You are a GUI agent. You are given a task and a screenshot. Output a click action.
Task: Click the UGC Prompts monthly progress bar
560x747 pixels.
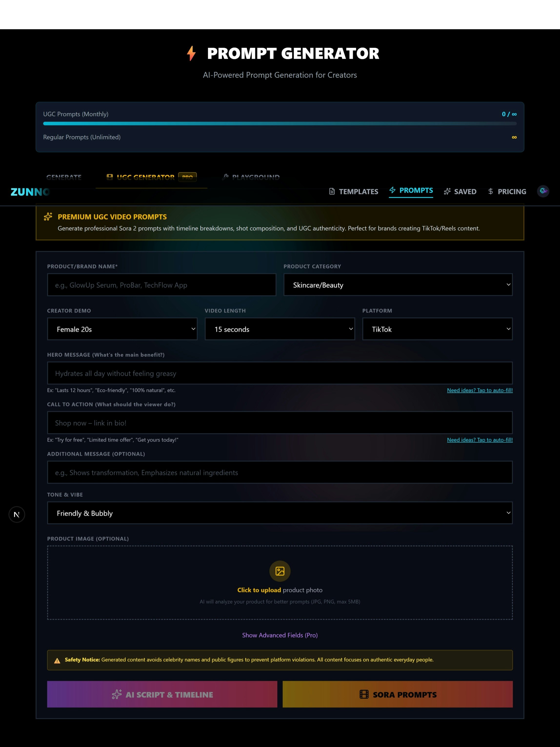(x=280, y=124)
